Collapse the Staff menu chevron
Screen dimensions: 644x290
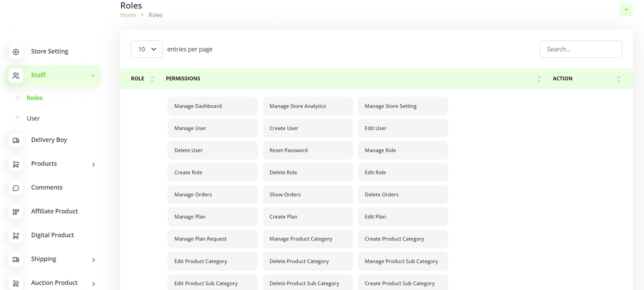tap(93, 76)
